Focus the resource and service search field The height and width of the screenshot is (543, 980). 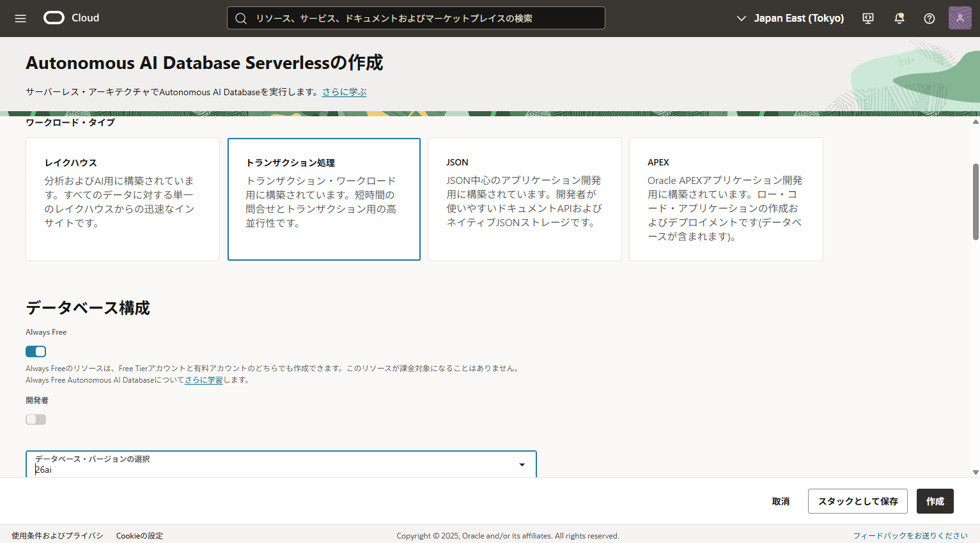[x=416, y=18]
